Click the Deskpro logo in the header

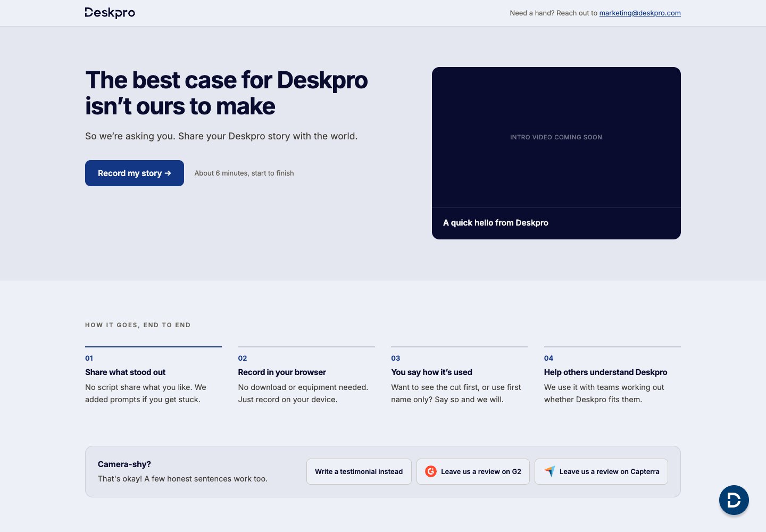(x=110, y=13)
